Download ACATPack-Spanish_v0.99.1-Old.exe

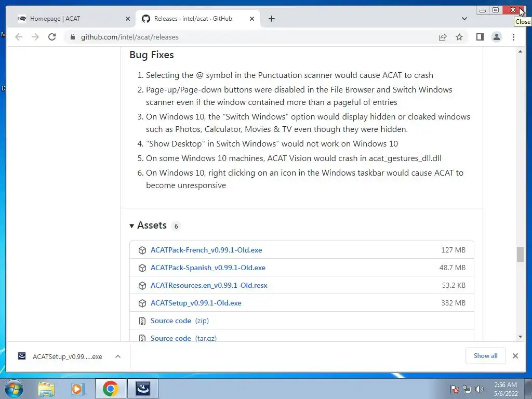(x=208, y=268)
